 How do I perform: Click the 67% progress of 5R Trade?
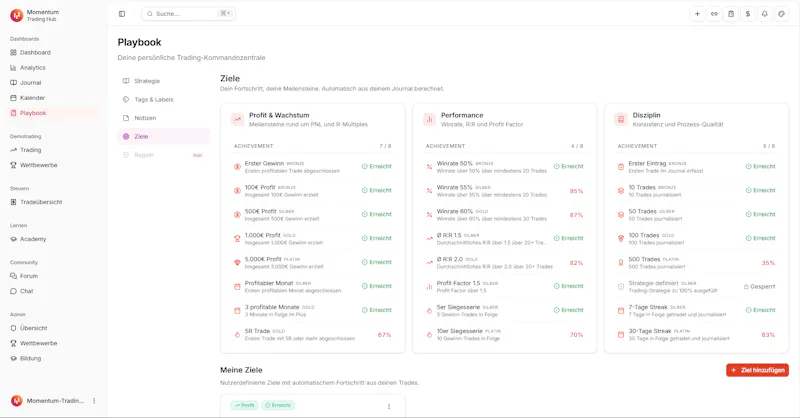click(384, 335)
